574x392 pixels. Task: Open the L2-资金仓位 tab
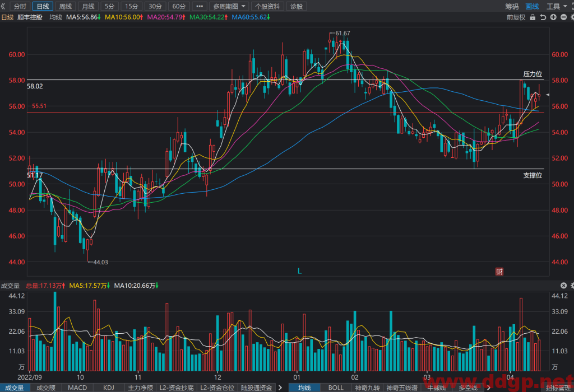tap(217, 388)
